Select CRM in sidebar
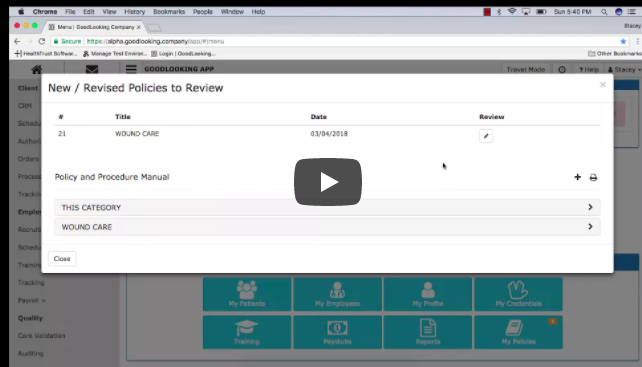 (25, 106)
